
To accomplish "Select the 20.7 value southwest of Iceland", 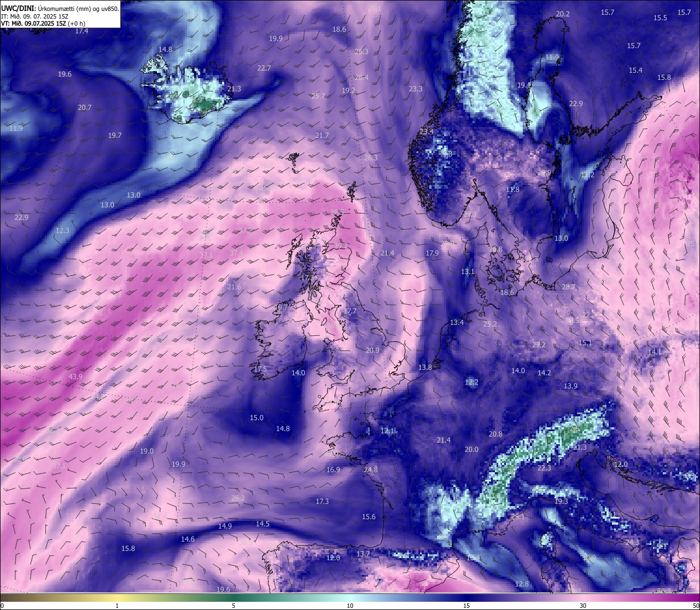I will pos(85,108).
